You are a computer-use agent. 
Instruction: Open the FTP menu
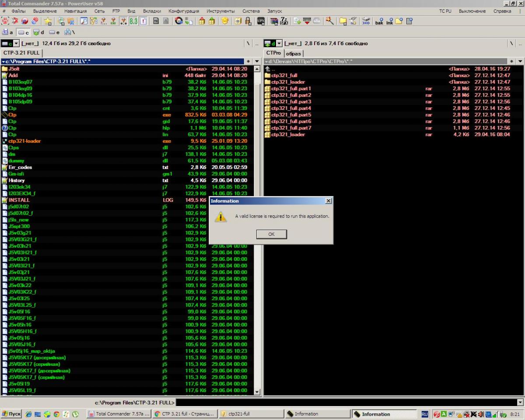[x=116, y=11]
